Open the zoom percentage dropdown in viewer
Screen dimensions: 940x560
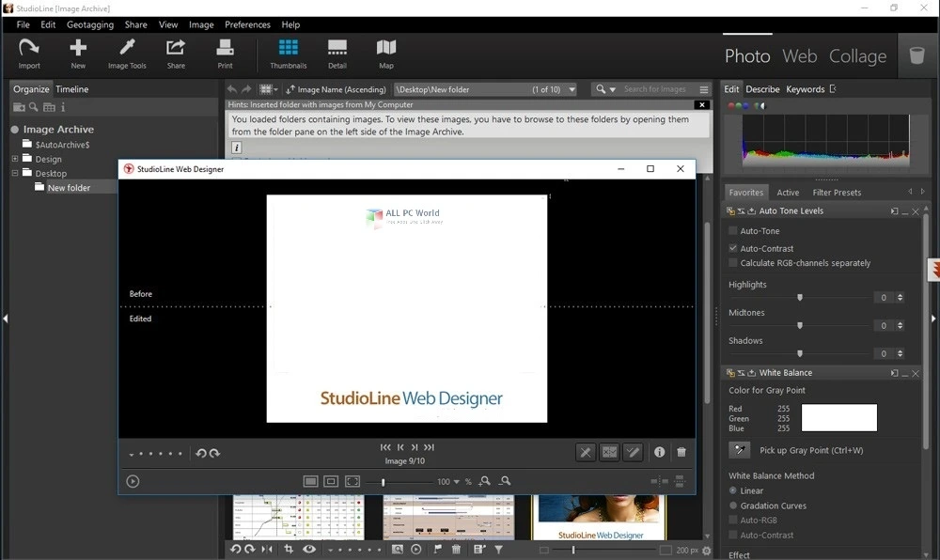tap(457, 481)
